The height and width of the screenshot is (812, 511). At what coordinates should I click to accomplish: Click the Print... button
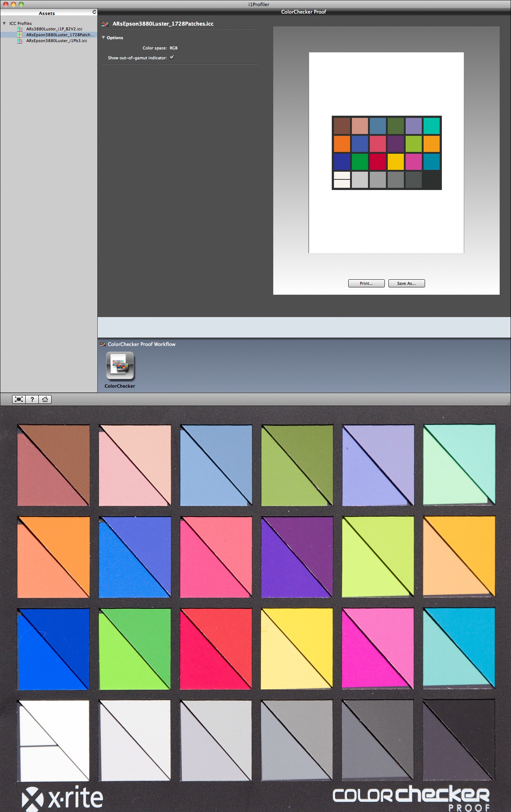click(366, 283)
